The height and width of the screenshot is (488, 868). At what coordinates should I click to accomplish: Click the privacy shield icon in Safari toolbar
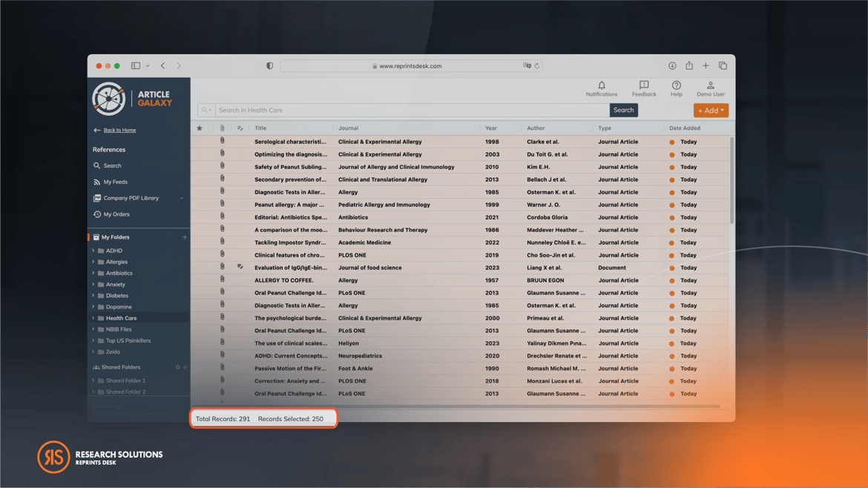pyautogui.click(x=269, y=65)
